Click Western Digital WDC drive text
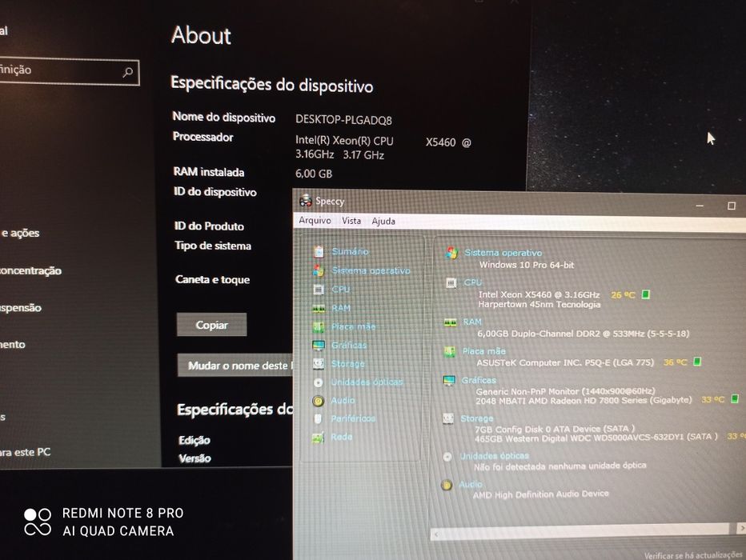 point(596,438)
